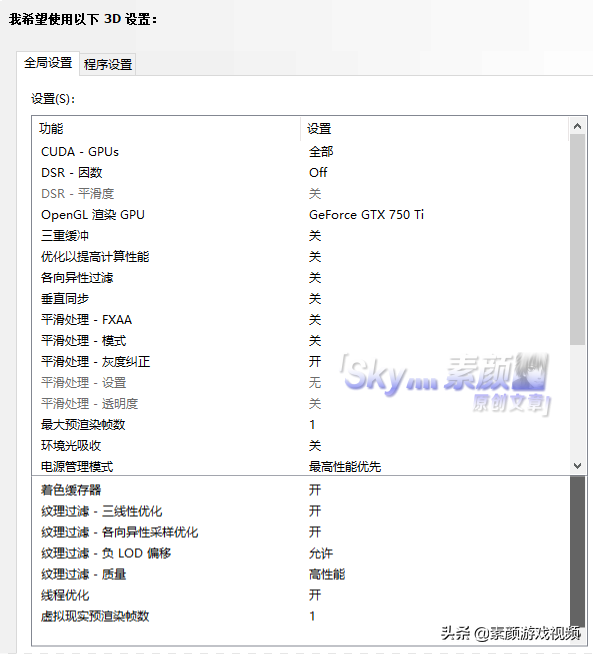Select the 各向异性过滤 row
Viewport: 593px width, 654px height.
click(x=301, y=278)
